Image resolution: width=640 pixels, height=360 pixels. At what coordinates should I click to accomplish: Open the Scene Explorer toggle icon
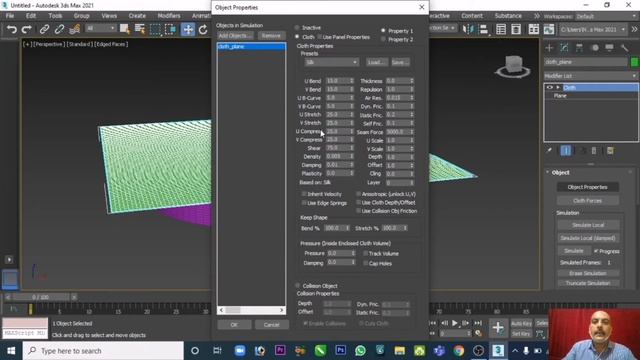(501, 29)
